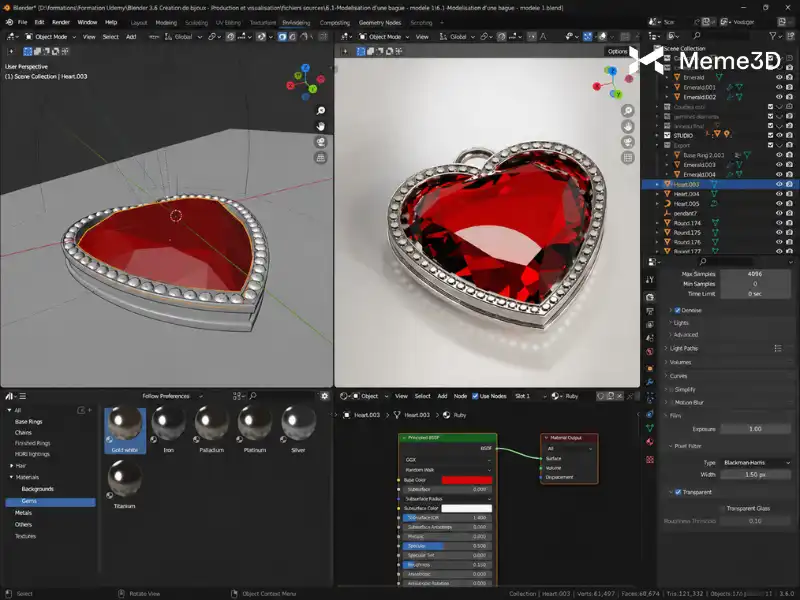The image size is (800, 600).
Task: Toggle camera view icon in left viewport
Action: (x=321, y=142)
